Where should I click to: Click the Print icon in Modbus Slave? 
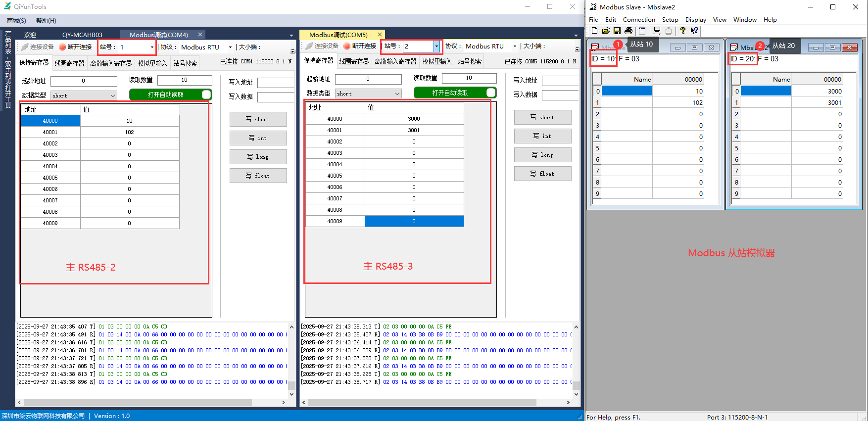tap(628, 31)
